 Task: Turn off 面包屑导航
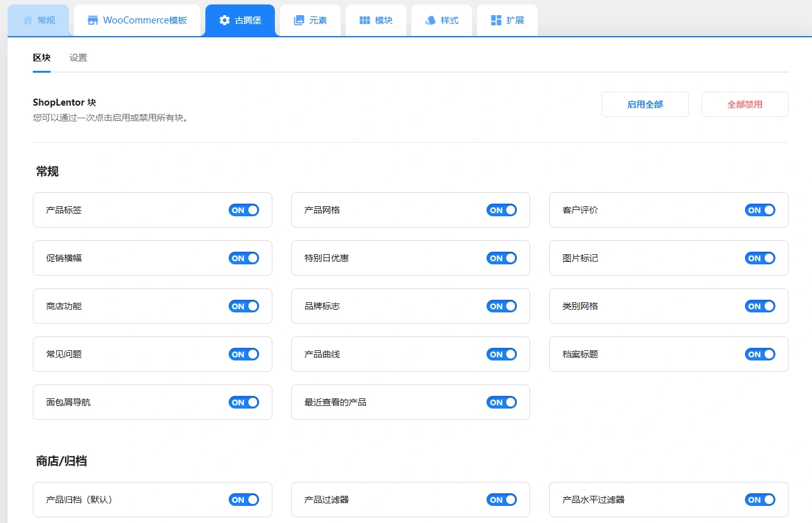point(244,402)
